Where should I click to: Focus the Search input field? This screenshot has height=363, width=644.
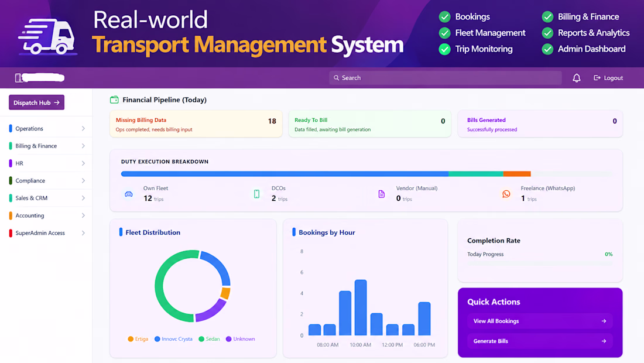point(445,78)
